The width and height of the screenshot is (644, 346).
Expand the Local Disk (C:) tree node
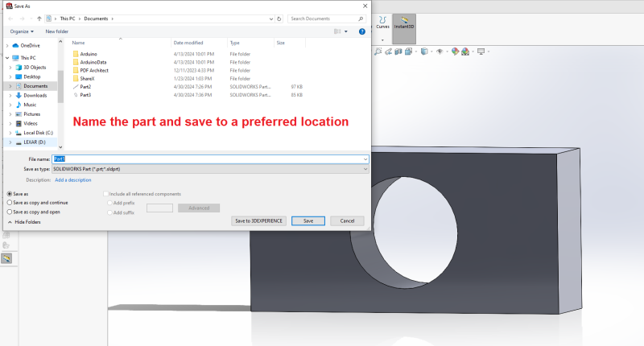(10, 133)
